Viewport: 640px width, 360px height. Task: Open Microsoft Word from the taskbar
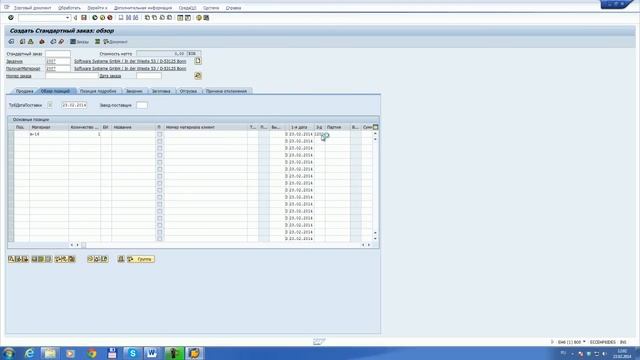click(x=152, y=353)
